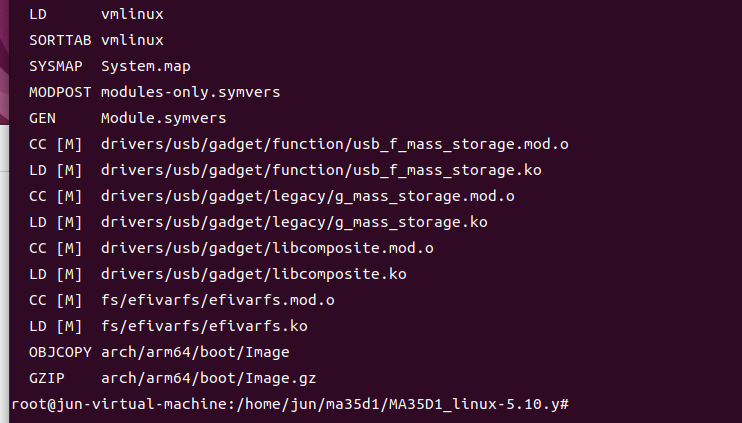This screenshot has height=423, width=742.
Task: Click the SYSMAP label
Action: click(x=56, y=66)
